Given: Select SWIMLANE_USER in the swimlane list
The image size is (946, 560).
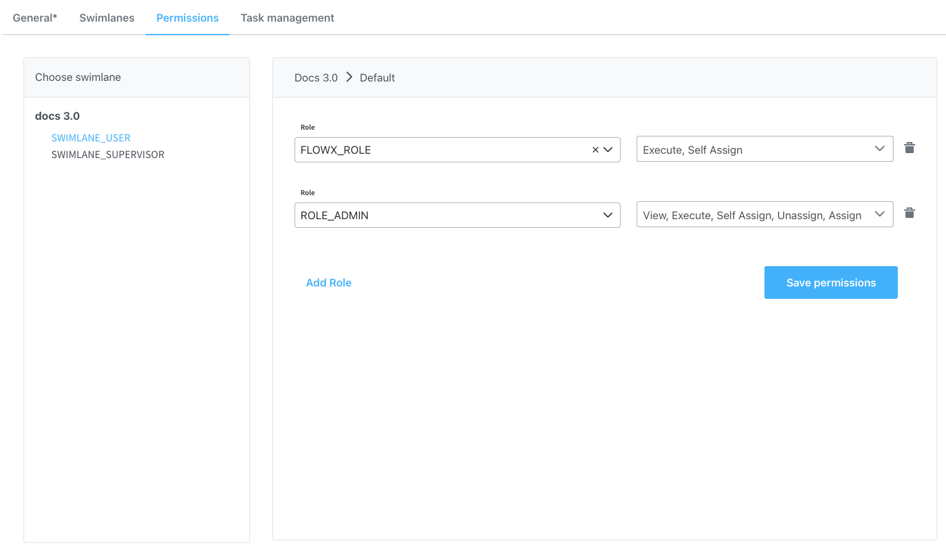Looking at the screenshot, I should [x=91, y=138].
